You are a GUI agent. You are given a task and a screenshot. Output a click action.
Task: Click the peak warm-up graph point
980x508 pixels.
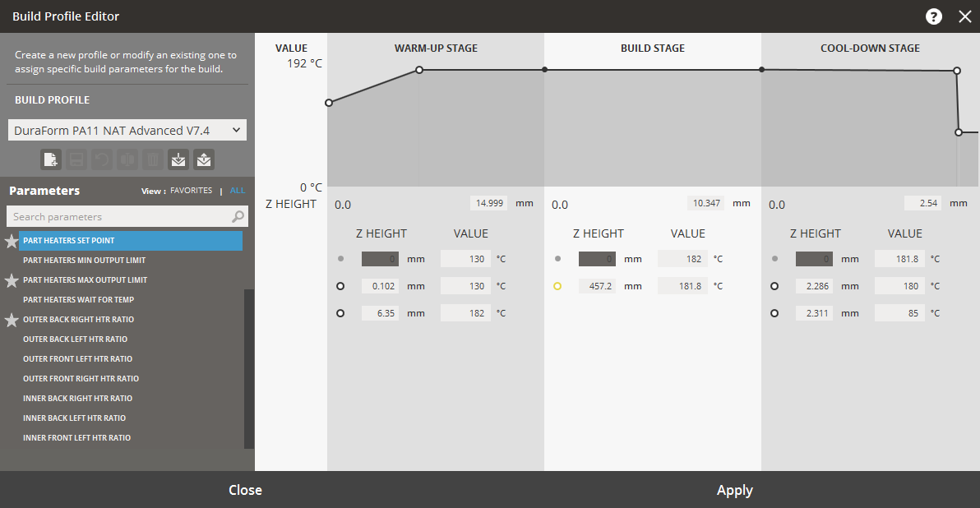point(419,70)
